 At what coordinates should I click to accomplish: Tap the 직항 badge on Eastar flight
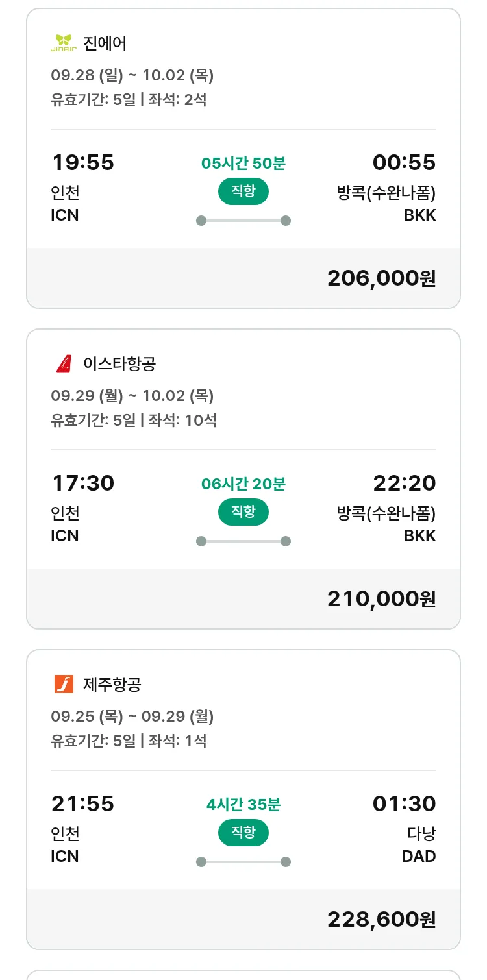pos(243,512)
